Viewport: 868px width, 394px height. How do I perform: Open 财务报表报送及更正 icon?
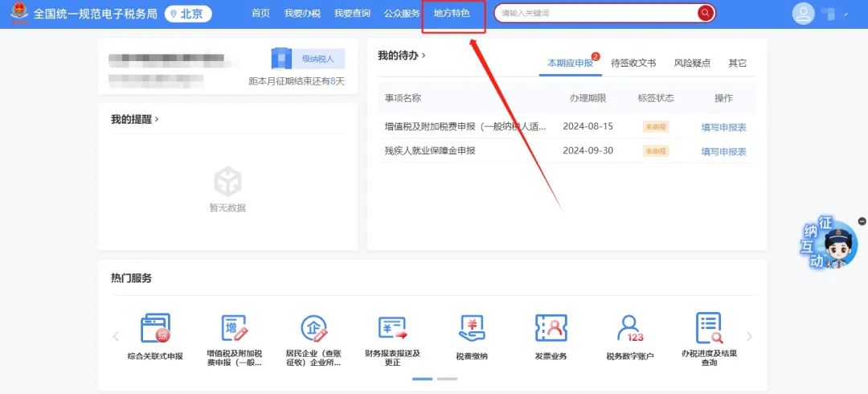(x=392, y=330)
